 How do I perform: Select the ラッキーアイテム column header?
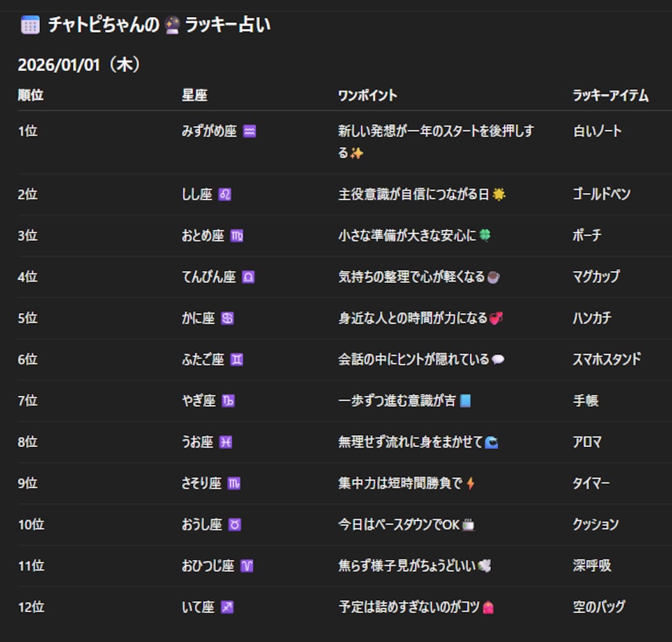click(610, 95)
